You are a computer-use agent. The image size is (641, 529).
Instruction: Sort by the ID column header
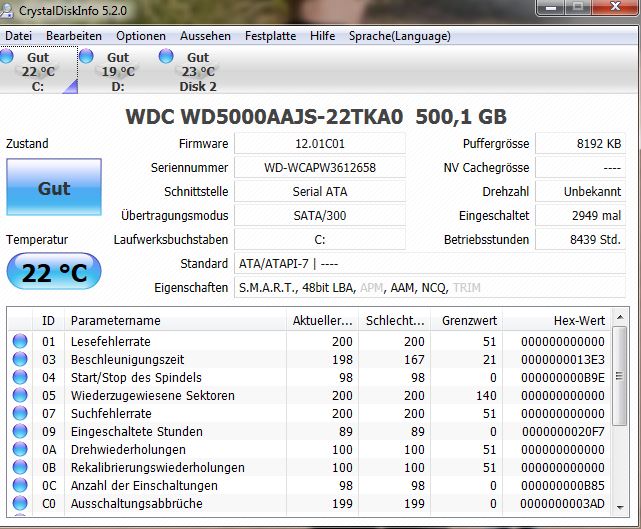(x=48, y=321)
